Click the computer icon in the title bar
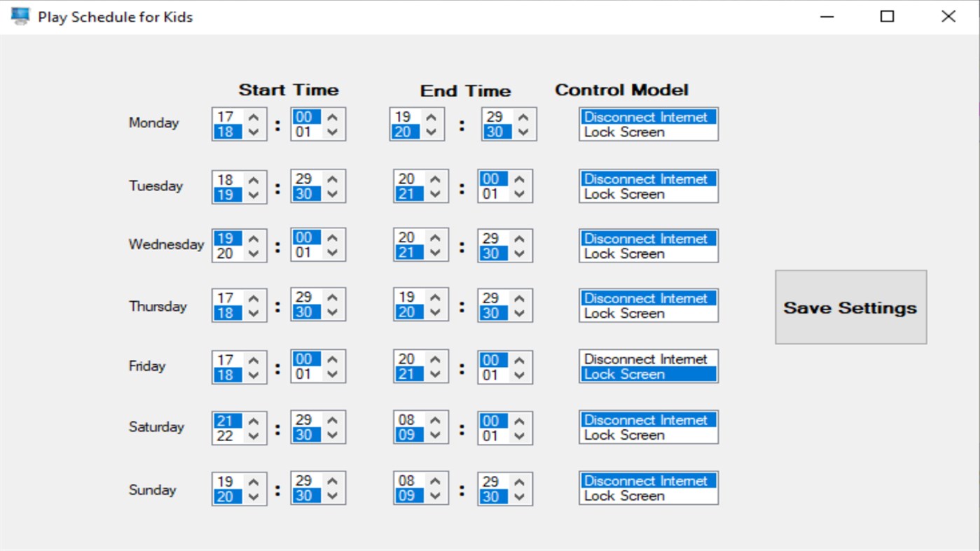980x551 pixels. pyautogui.click(x=20, y=15)
